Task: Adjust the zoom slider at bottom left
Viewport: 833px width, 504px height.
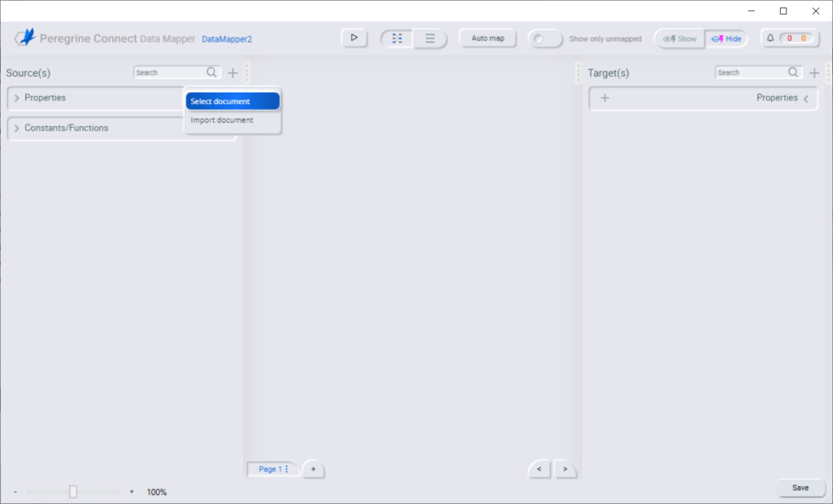Action: [x=73, y=491]
